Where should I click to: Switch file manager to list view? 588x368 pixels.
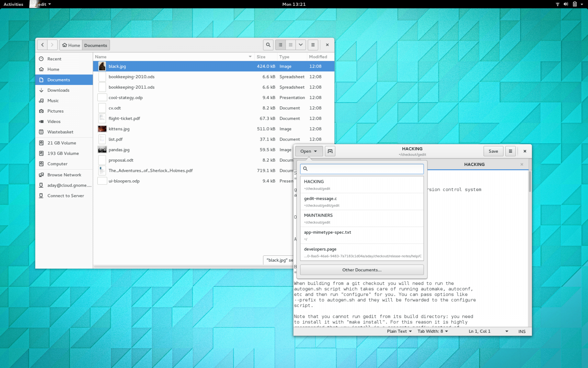click(x=280, y=45)
